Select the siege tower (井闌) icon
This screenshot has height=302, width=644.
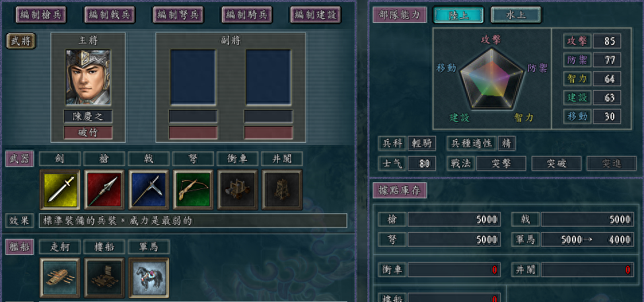[282, 190]
